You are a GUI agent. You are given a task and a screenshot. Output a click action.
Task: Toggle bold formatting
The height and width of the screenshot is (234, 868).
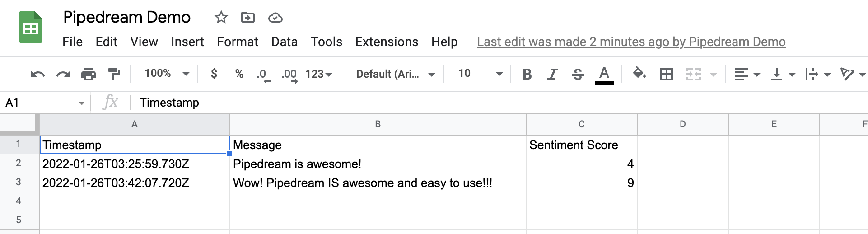[527, 74]
